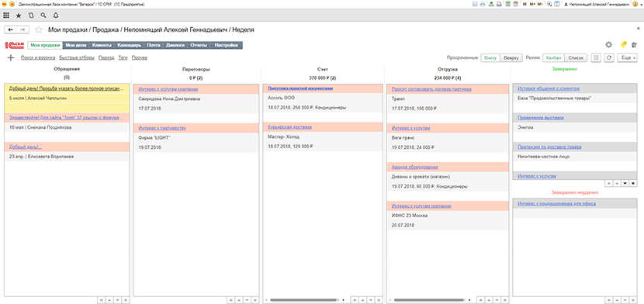Open the Мои продажи tab
The image size is (644, 304).
45,45
